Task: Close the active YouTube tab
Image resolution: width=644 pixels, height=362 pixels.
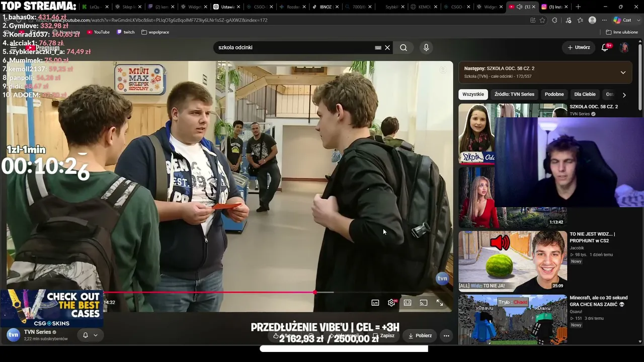Action: (x=534, y=7)
